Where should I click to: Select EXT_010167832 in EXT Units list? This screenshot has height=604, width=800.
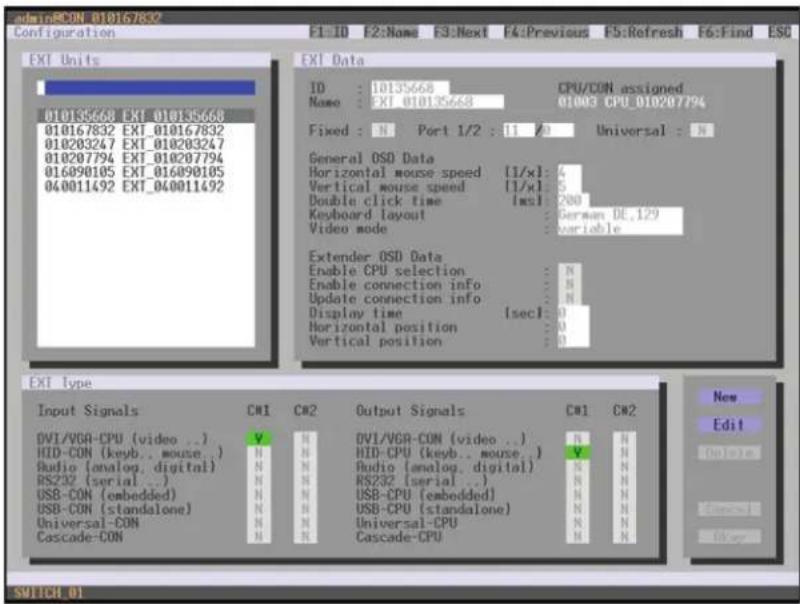click(x=146, y=130)
